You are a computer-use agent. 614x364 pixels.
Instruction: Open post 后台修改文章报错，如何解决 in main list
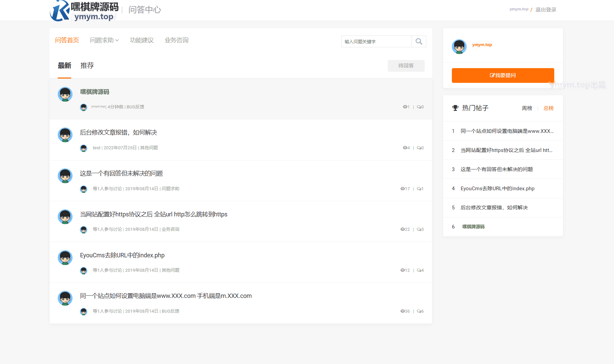click(x=119, y=133)
